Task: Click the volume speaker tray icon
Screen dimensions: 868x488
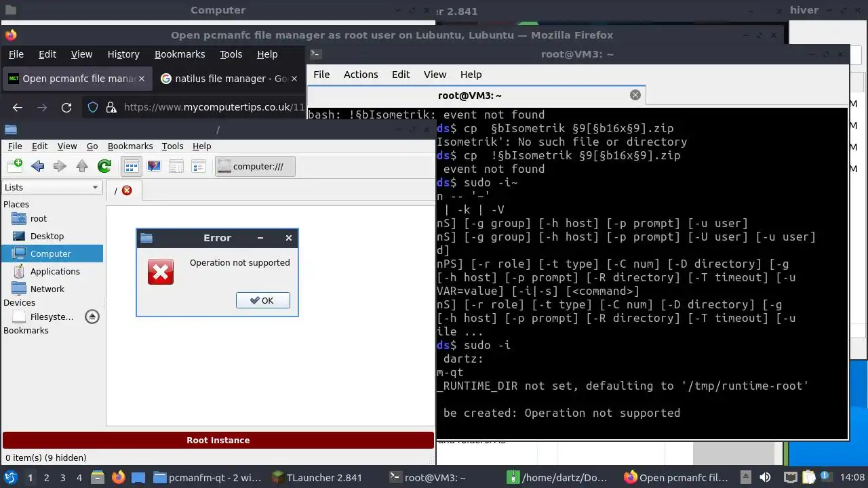Action: tap(766, 477)
